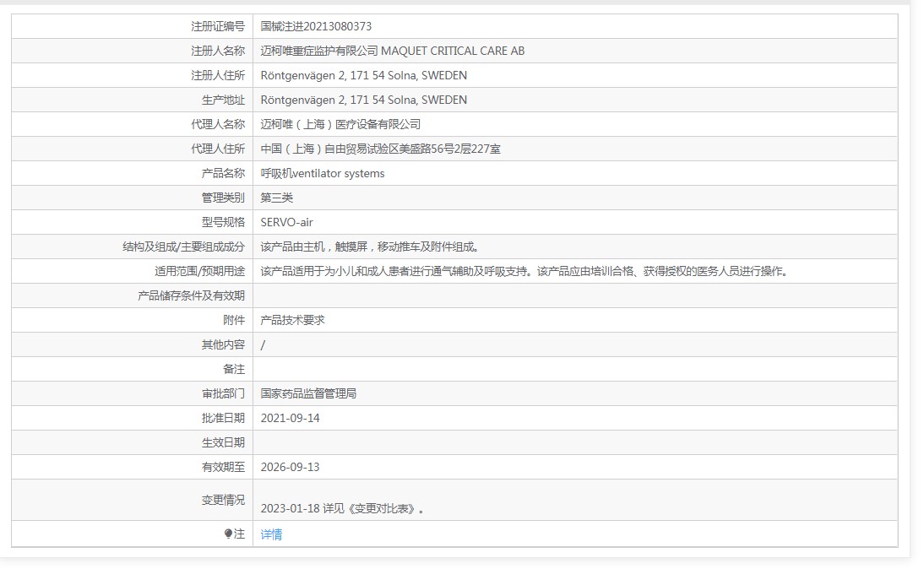The height and width of the screenshot is (569, 924).
Task: Click the 型号规格 label cell
Action: tap(132, 222)
